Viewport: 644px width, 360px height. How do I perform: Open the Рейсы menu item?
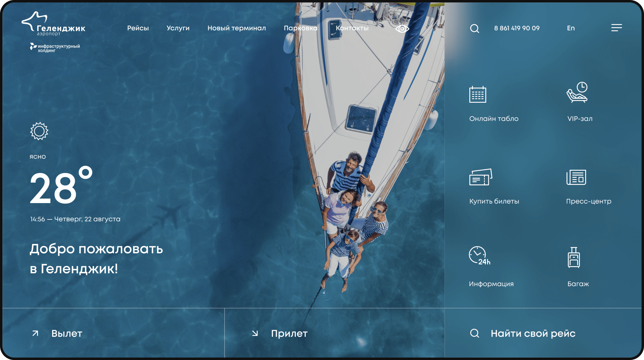point(138,28)
